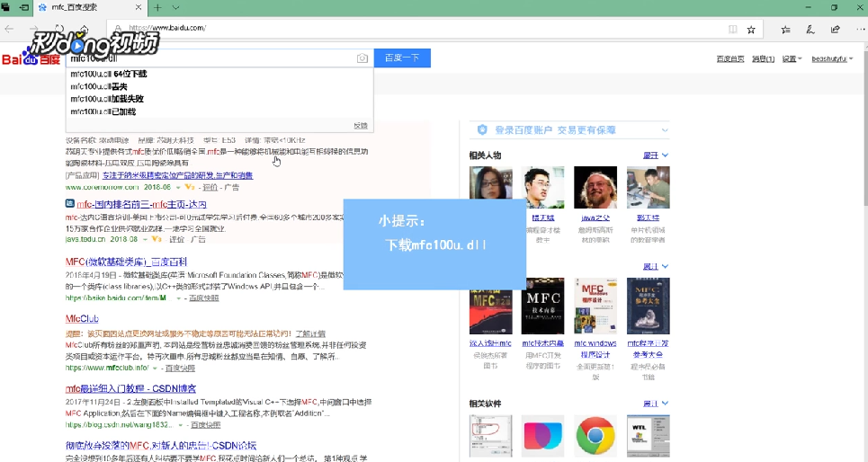Open 百度快照 for baike result
This screenshot has width=868, height=462.
[x=203, y=298]
